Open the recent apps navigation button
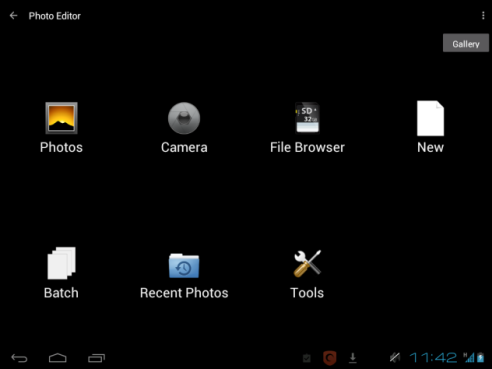 click(96, 358)
